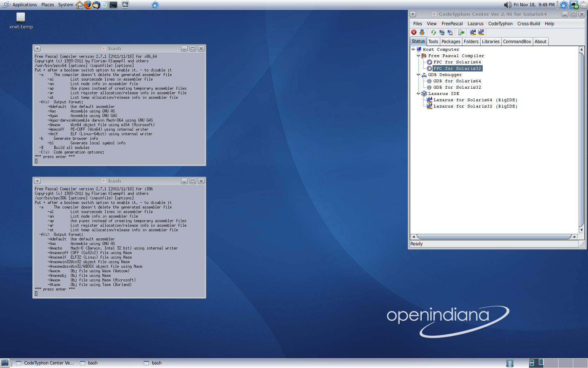Switch to the Tools tab
The height and width of the screenshot is (368, 588).
(x=433, y=42)
